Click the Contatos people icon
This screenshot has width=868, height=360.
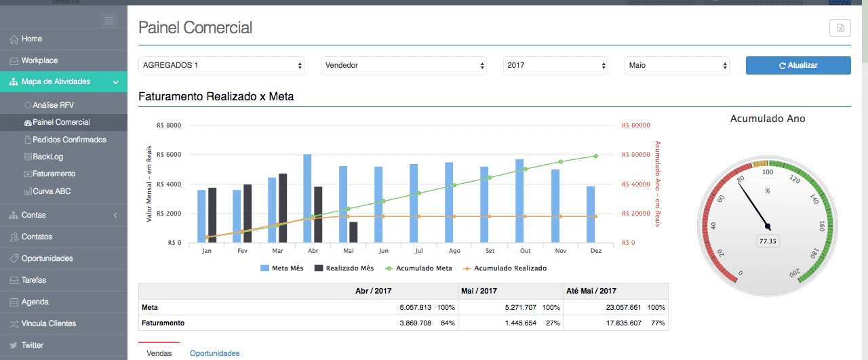click(14, 237)
